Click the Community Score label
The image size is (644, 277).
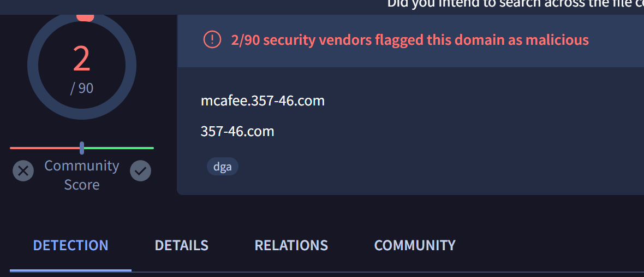tap(82, 175)
